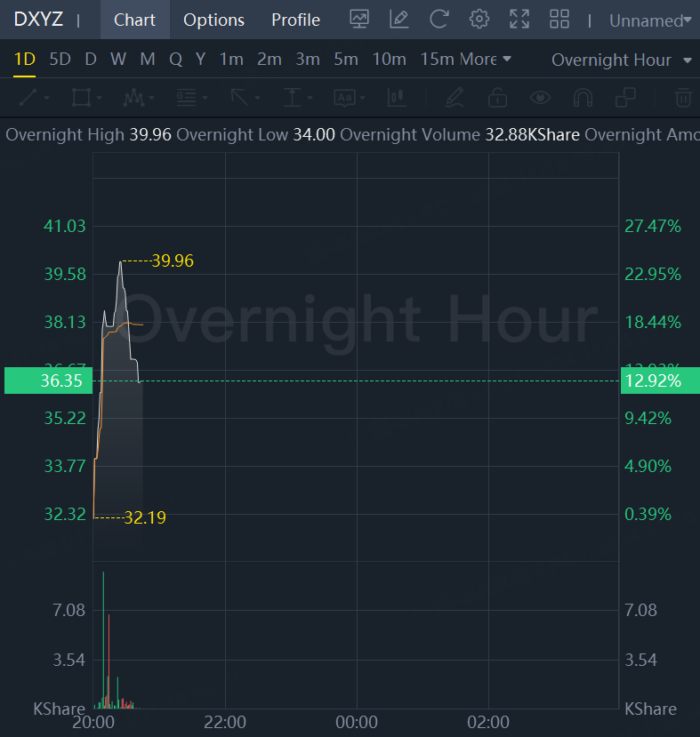Screen dimensions: 700x737
Task: Toggle drawings visibility eye icon
Action: (x=540, y=98)
